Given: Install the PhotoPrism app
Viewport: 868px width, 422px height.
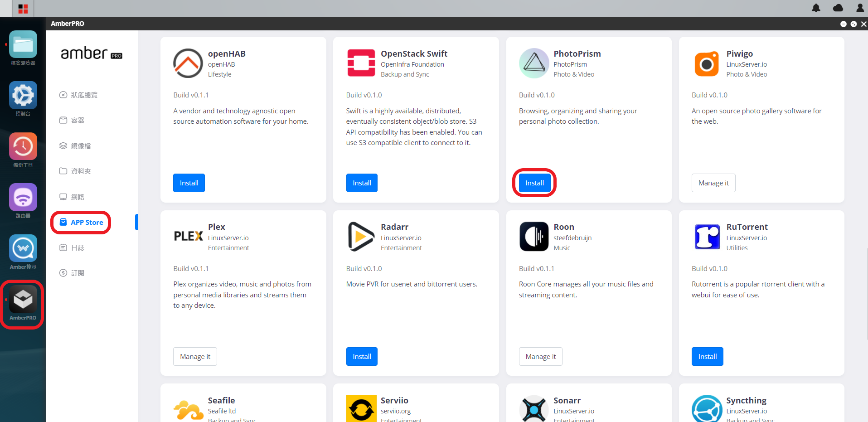Looking at the screenshot, I should 534,183.
